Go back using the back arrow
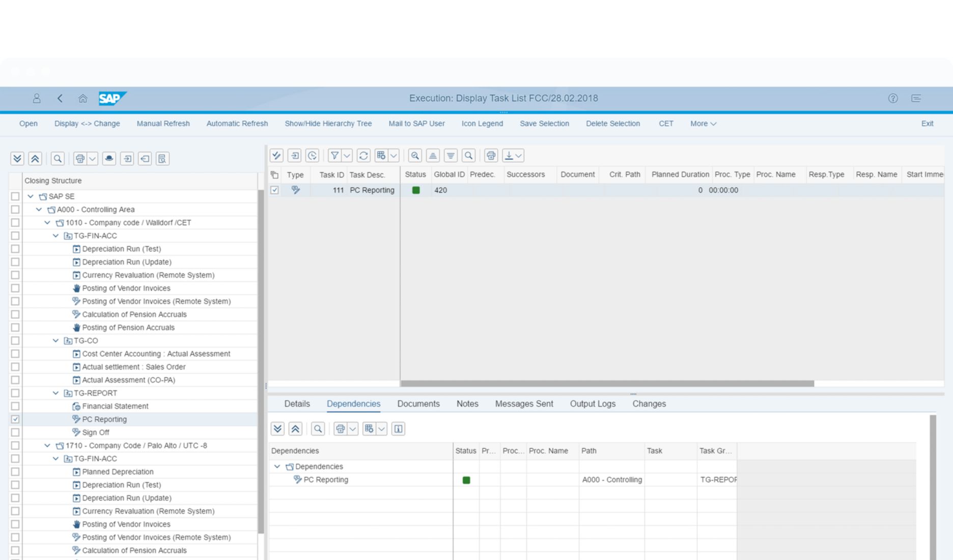This screenshot has width=953, height=560. (60, 98)
